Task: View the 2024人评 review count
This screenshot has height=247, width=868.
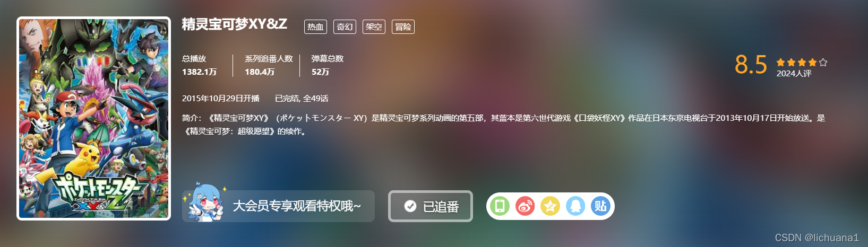Action: [794, 74]
